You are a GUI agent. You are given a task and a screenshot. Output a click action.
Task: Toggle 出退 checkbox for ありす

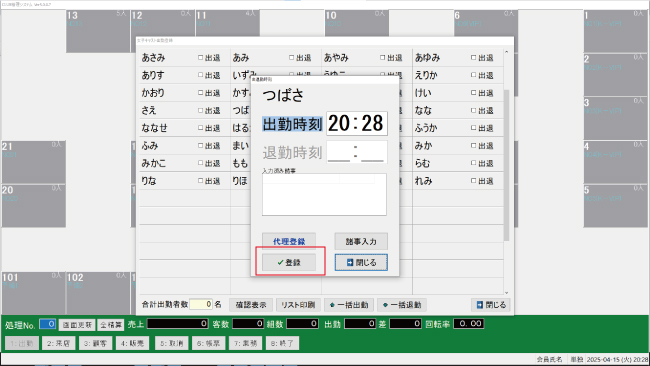point(201,75)
